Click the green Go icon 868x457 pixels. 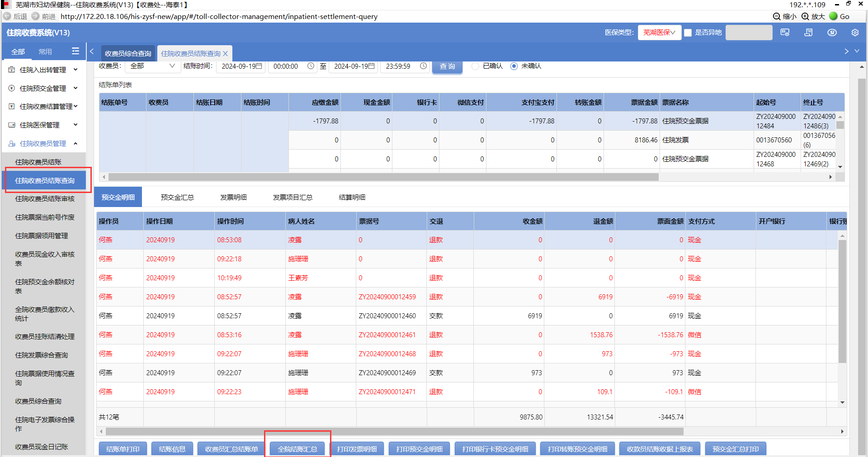(833, 16)
